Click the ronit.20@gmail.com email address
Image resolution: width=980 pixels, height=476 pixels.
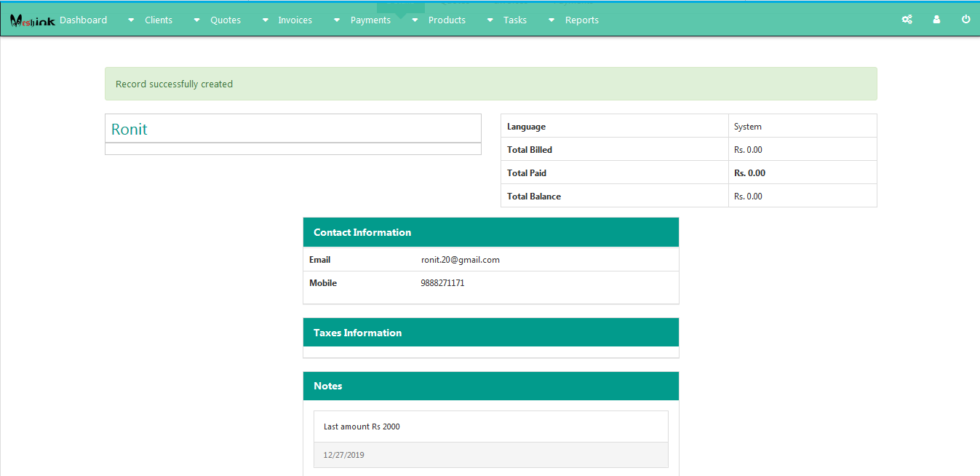click(x=461, y=260)
